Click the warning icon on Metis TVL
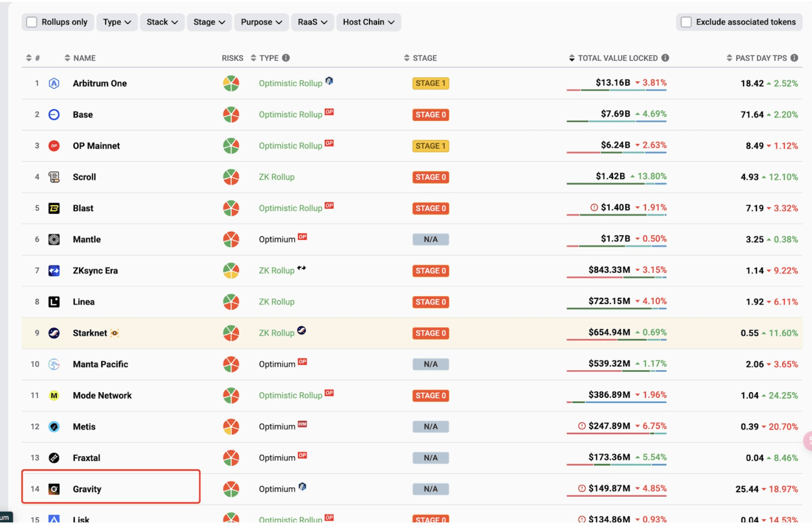The height and width of the screenshot is (525, 812). click(x=581, y=426)
